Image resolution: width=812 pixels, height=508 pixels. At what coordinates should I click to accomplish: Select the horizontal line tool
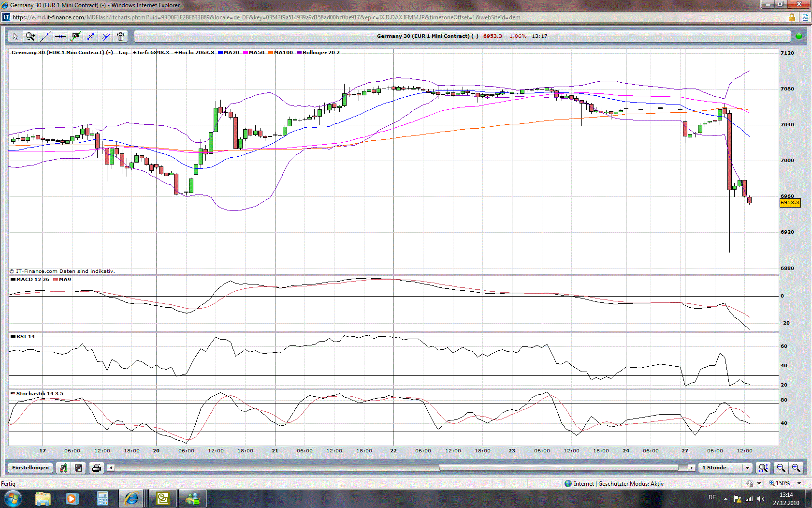point(60,36)
